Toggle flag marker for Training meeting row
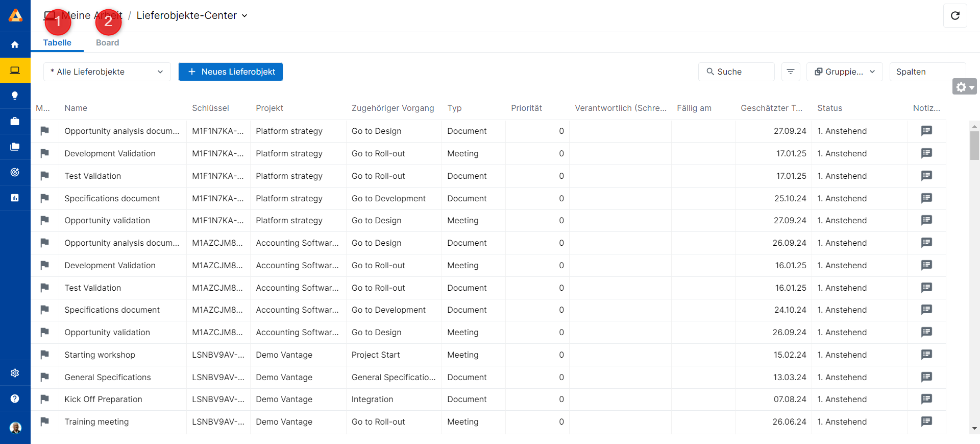The image size is (980, 444). [x=45, y=422]
